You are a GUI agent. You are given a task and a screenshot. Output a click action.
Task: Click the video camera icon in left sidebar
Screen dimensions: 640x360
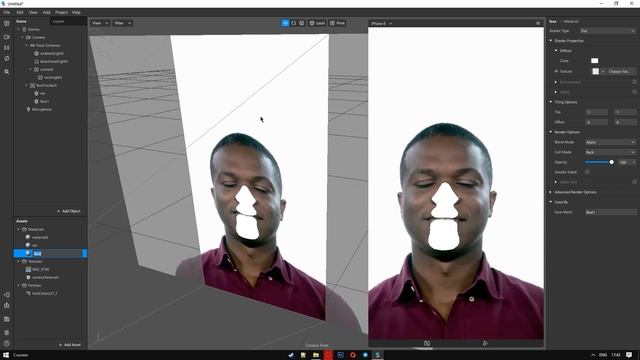[7, 37]
